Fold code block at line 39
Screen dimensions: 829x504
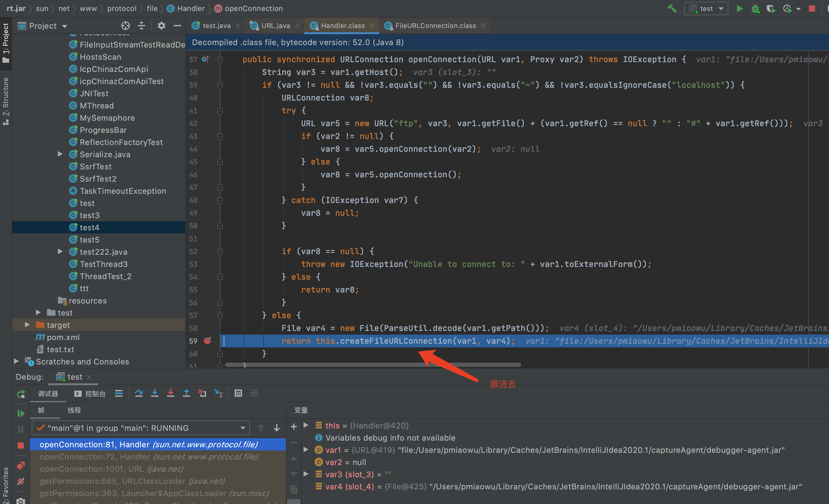coord(220,85)
